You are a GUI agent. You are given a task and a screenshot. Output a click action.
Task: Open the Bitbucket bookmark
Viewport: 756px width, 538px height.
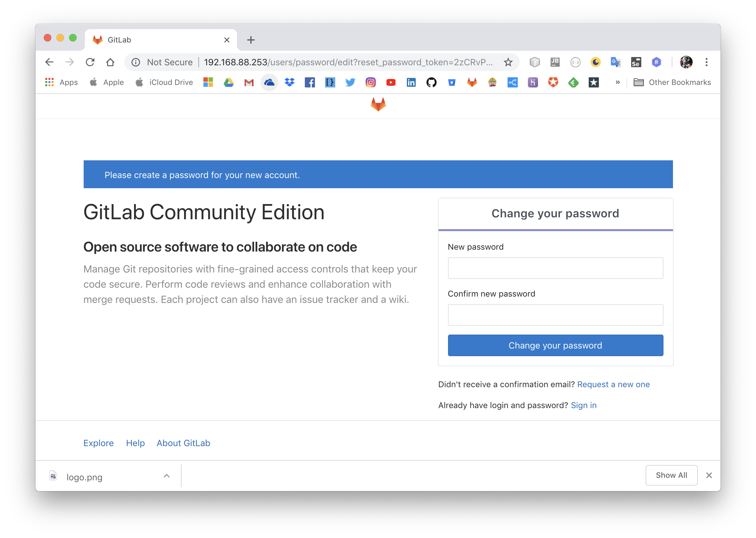click(452, 82)
